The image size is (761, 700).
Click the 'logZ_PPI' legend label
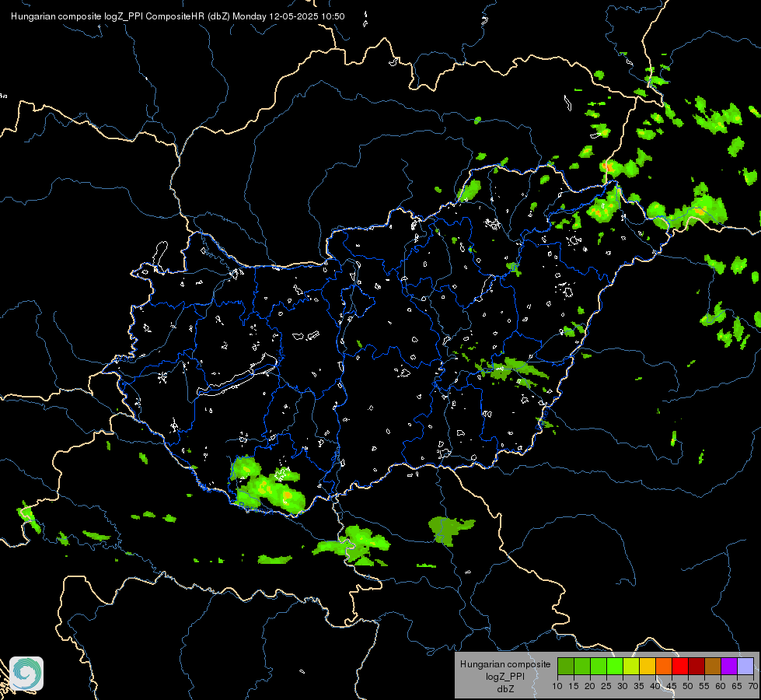point(505,676)
